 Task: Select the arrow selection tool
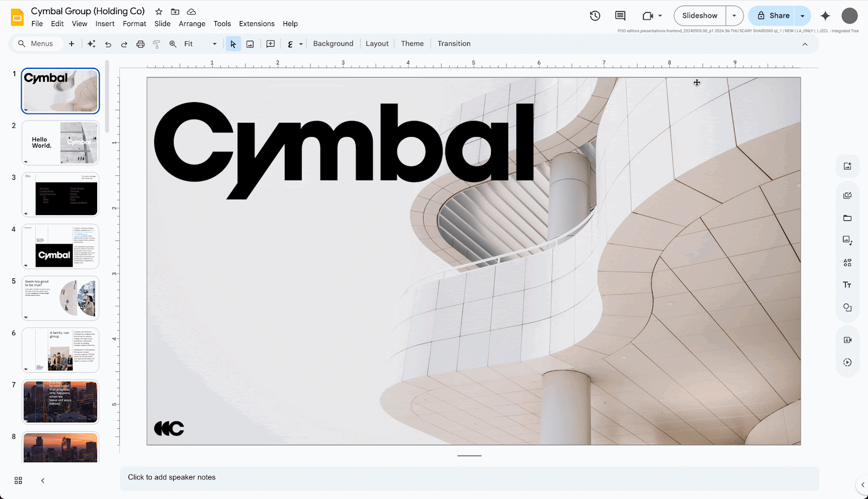click(x=233, y=43)
